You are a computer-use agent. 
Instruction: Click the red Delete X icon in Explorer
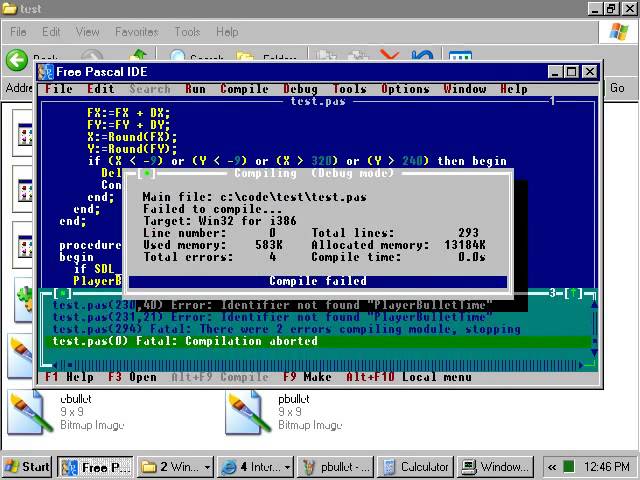[x=389, y=55]
